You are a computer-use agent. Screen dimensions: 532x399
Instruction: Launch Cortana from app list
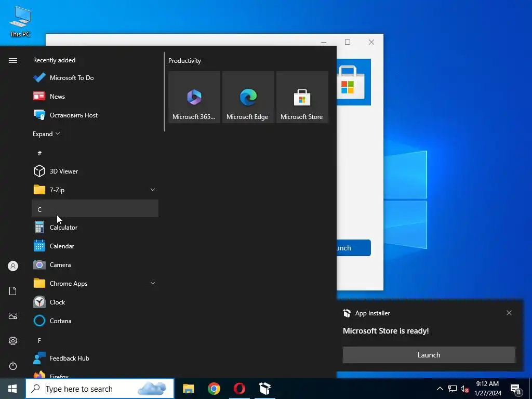point(95,321)
